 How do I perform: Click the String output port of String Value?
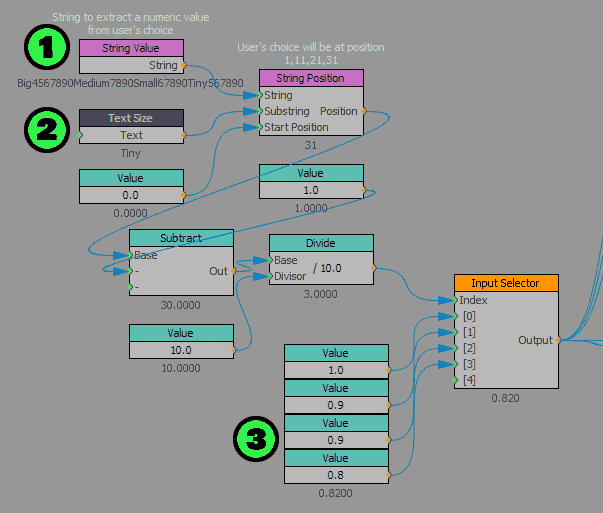pos(183,65)
